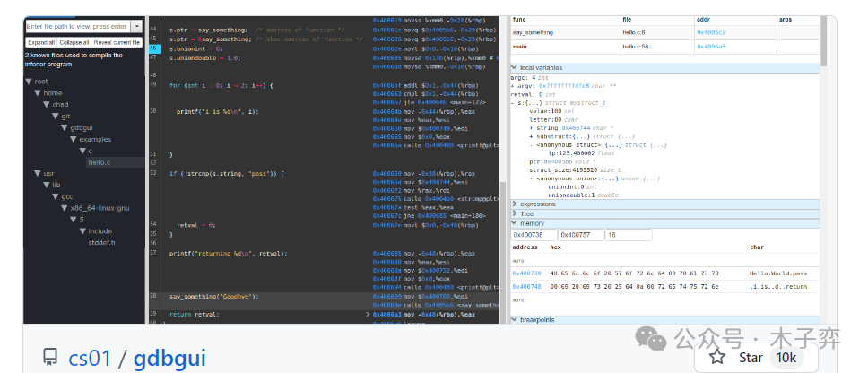The image size is (868, 373).
Task: Open the cs01 owner link
Action: point(90,358)
